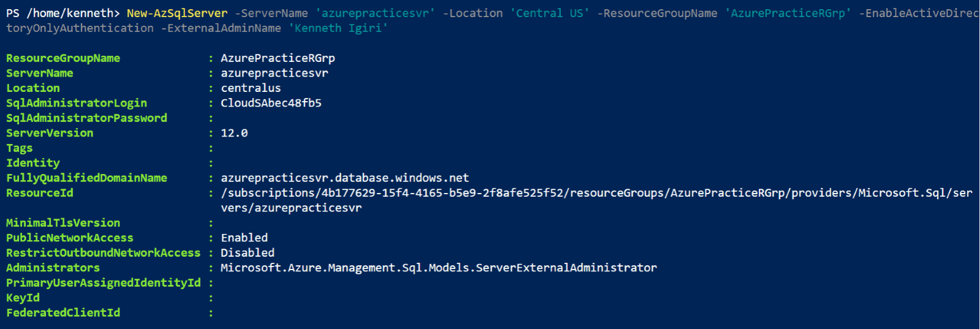Click the New-AzSqlServer command text
The width and height of the screenshot is (980, 329).
click(176, 13)
